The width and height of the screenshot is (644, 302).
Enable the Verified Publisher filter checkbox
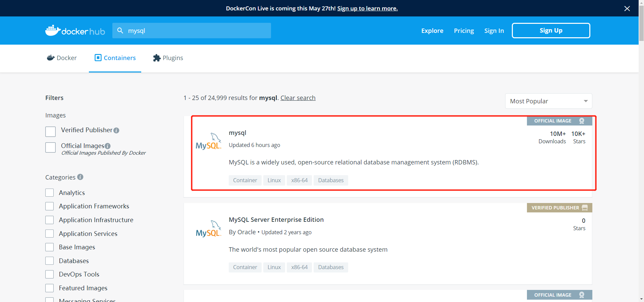coord(51,132)
